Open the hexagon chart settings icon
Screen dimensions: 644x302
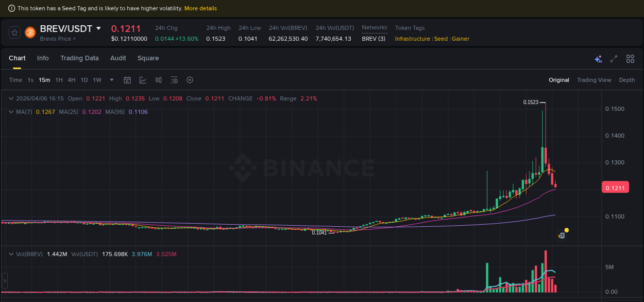click(x=190, y=80)
